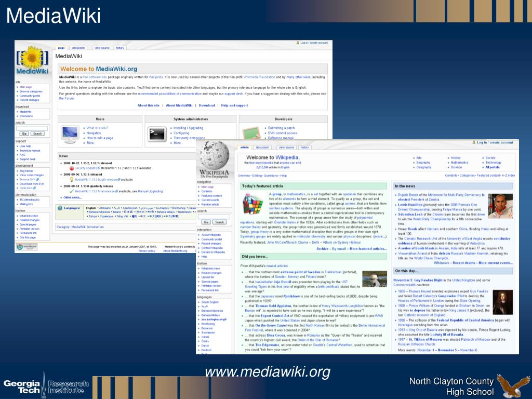
Task: Click the Users computer monitor icon
Action: coord(70,135)
